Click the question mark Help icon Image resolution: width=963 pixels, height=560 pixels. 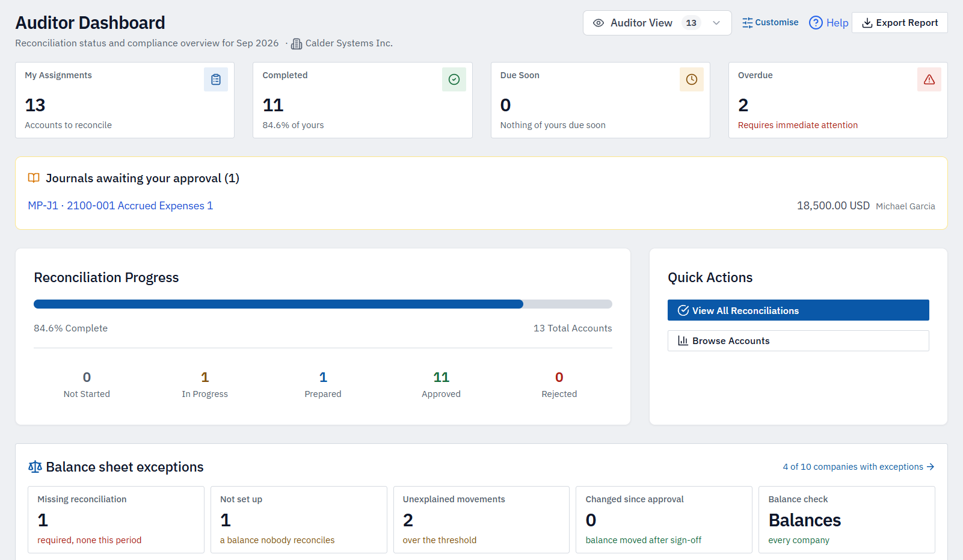[x=816, y=23]
